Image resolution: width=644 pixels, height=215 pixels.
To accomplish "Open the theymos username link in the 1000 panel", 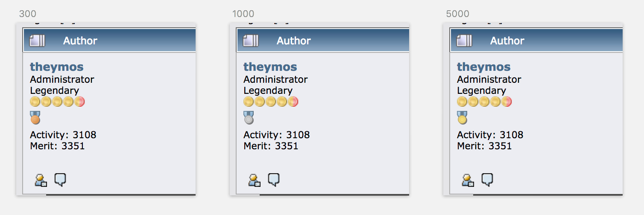I will 270,67.
